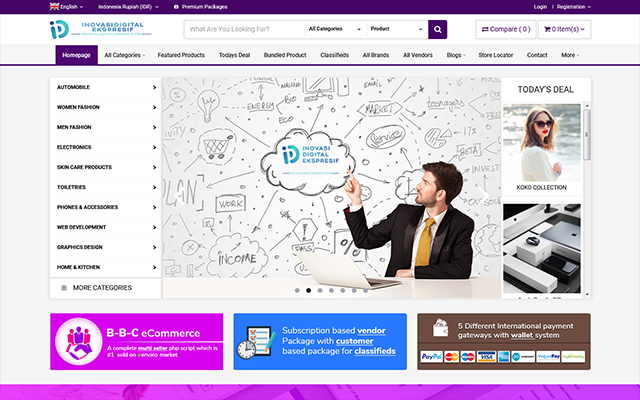Open the shopping cart 0 Item(s)

pos(565,29)
